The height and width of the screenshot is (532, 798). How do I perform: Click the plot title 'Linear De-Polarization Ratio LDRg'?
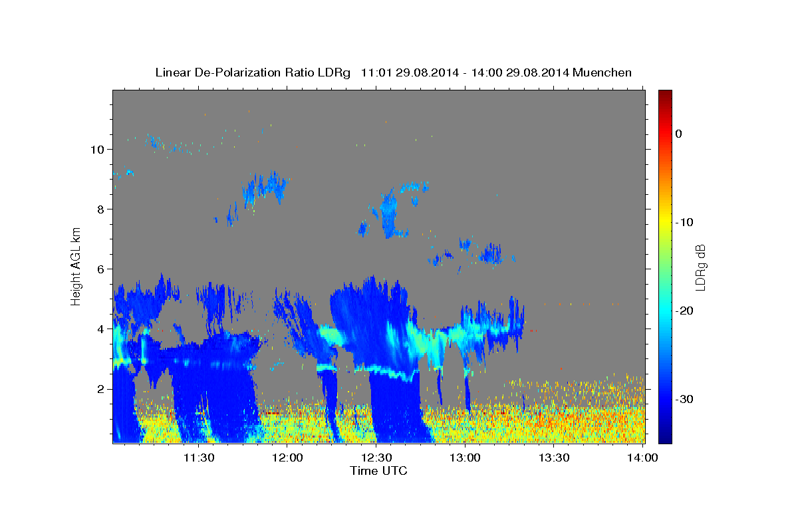253,72
